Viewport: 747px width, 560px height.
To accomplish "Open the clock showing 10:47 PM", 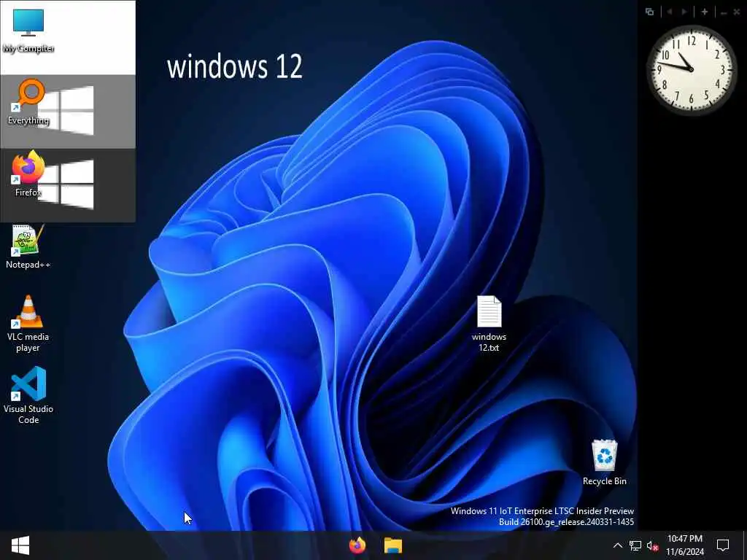I will [685, 545].
